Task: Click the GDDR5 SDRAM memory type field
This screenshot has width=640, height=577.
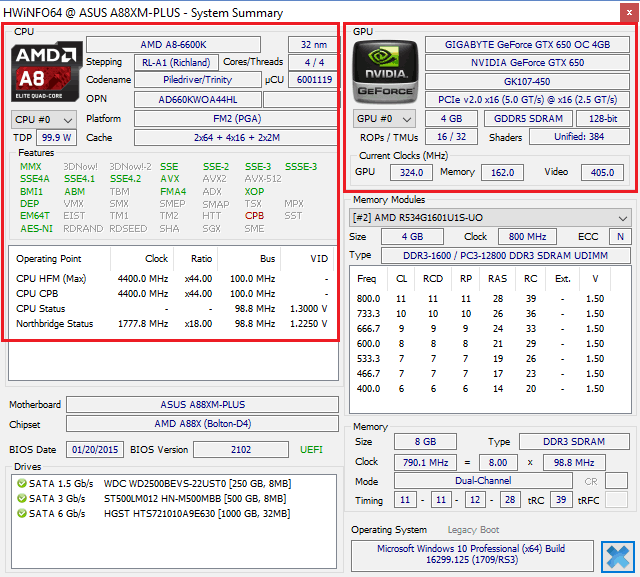Action: (x=528, y=119)
